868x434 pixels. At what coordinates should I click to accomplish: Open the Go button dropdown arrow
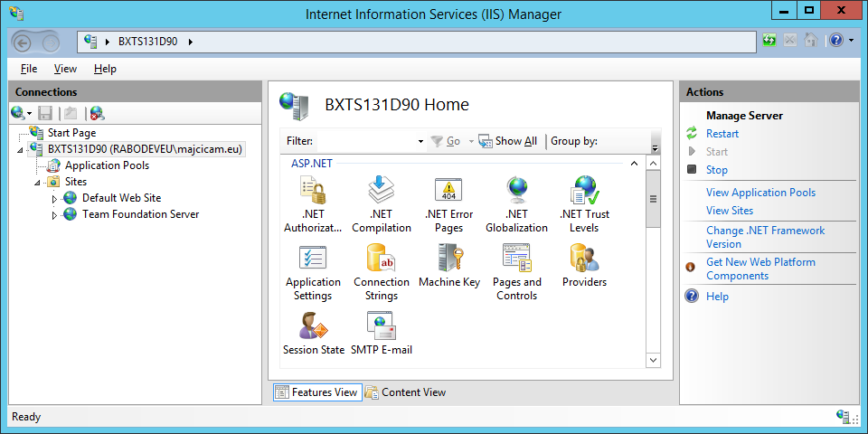pyautogui.click(x=472, y=142)
